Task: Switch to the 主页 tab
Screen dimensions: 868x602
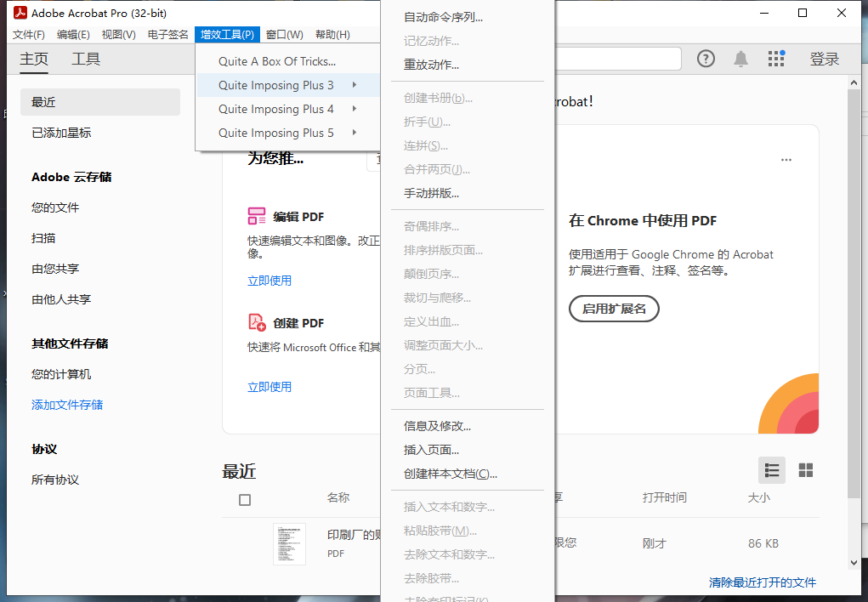Action: (34, 59)
